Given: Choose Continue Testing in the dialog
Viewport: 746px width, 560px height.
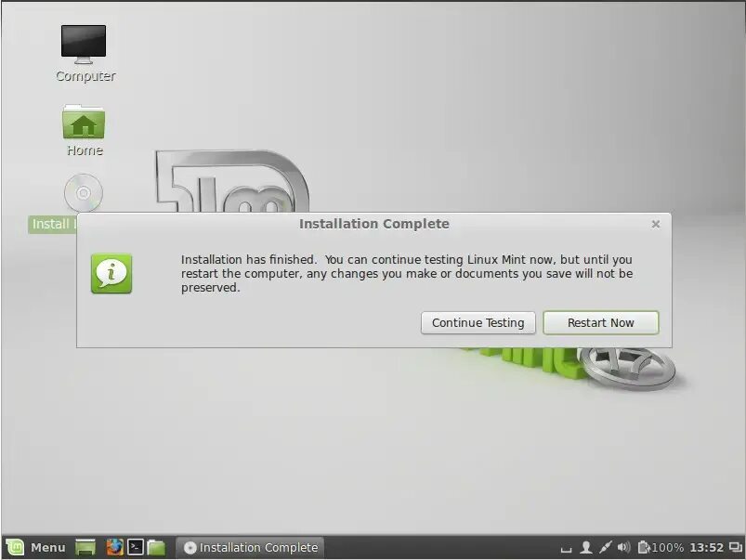Looking at the screenshot, I should tap(478, 322).
